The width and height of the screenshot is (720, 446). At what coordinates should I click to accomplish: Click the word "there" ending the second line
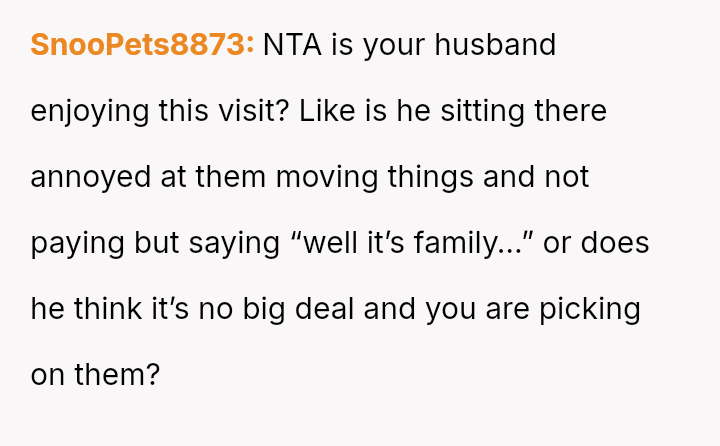570,111
